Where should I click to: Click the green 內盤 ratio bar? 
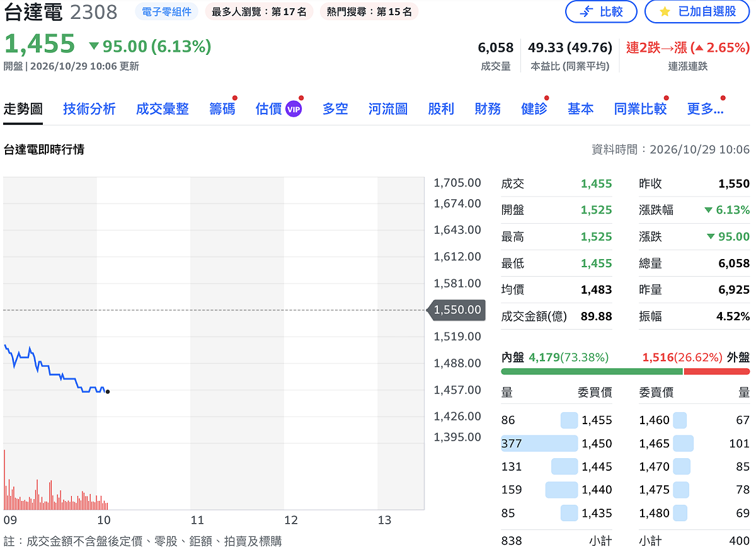click(592, 371)
